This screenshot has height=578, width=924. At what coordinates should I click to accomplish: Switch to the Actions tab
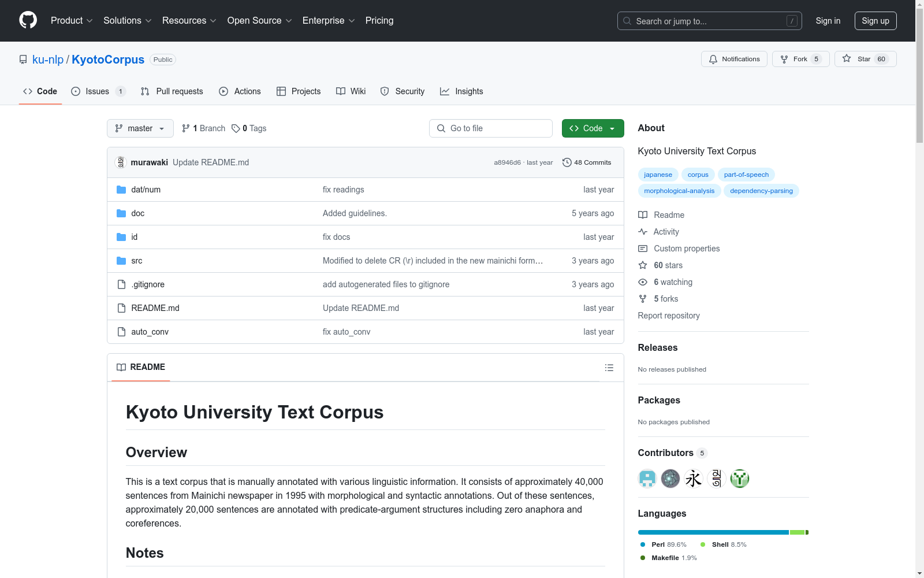240,91
